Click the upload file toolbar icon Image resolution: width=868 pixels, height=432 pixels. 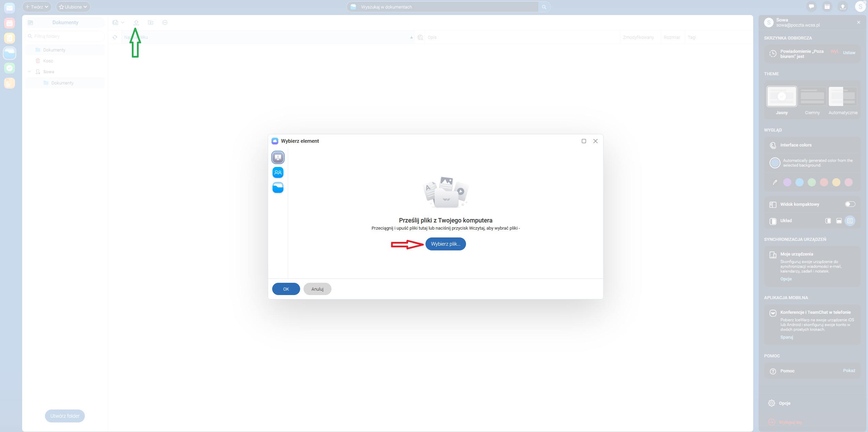coord(136,22)
